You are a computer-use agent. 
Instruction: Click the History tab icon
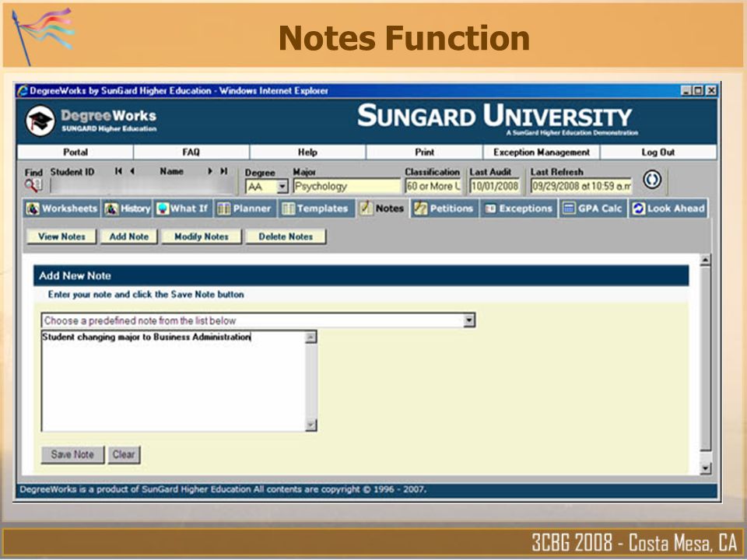click(x=111, y=208)
